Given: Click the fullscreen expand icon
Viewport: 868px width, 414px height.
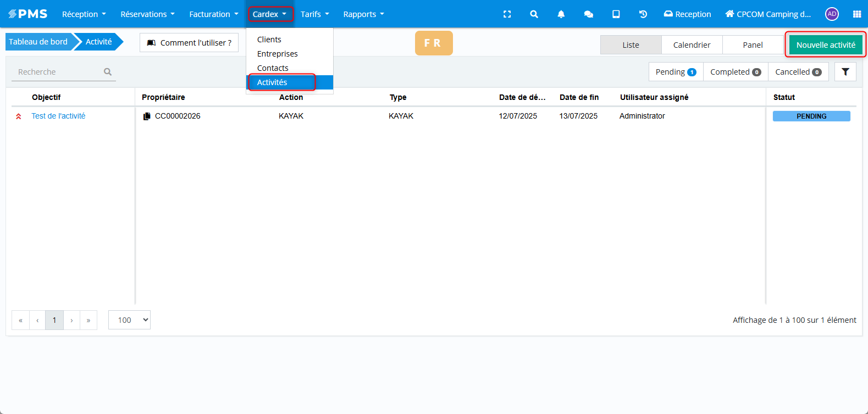Looking at the screenshot, I should pos(507,14).
